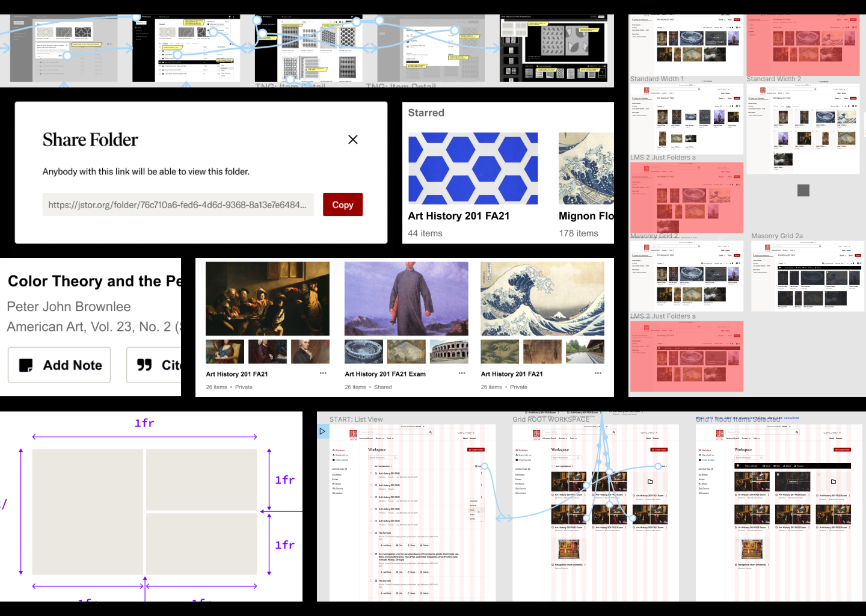
Task: Select the 'Standard Width 2' frame label
Action: [x=773, y=79]
